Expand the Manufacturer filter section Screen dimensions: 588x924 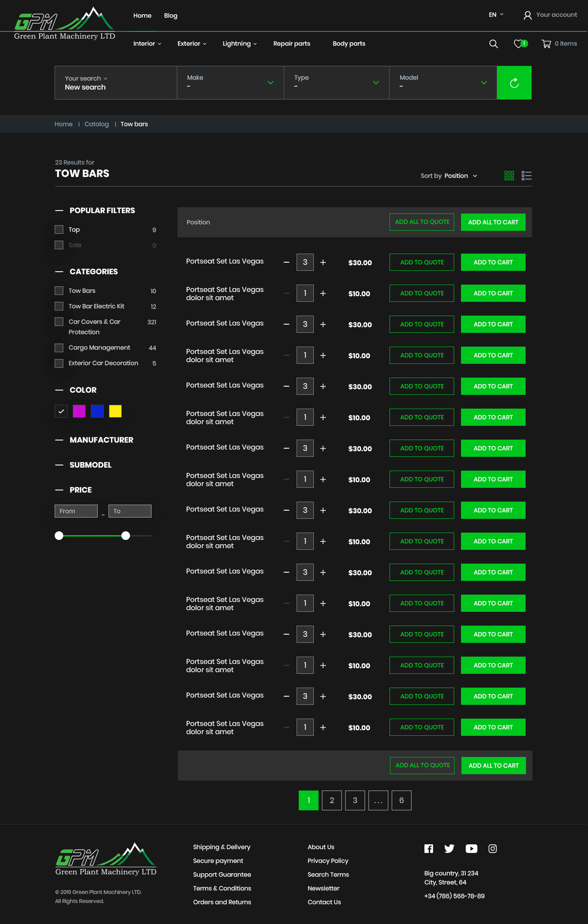(59, 440)
